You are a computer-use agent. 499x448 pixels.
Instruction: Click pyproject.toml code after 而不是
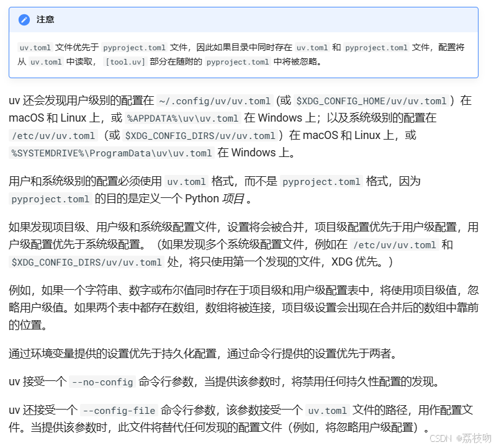pyautogui.click(x=321, y=182)
